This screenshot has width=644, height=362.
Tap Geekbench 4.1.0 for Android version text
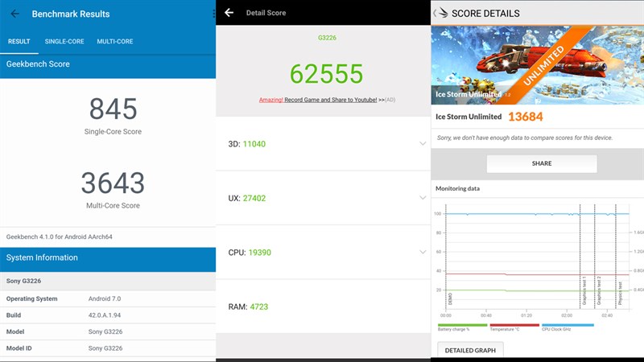(59, 237)
